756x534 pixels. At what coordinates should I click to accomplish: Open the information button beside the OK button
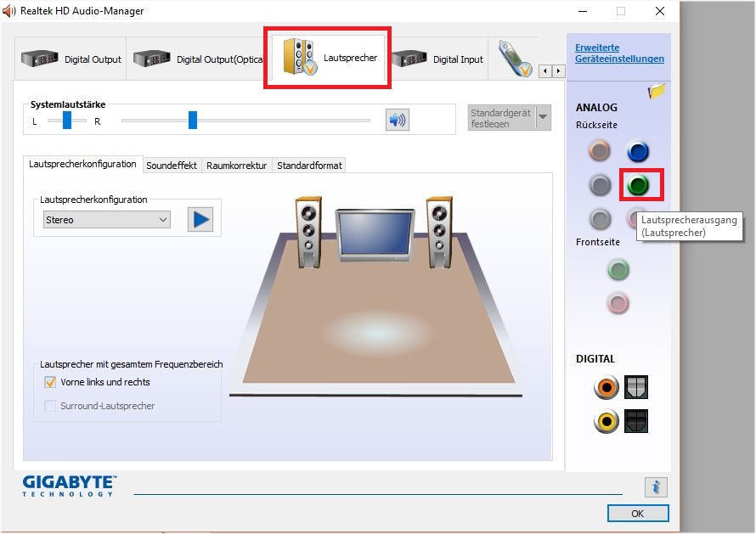[x=656, y=487]
